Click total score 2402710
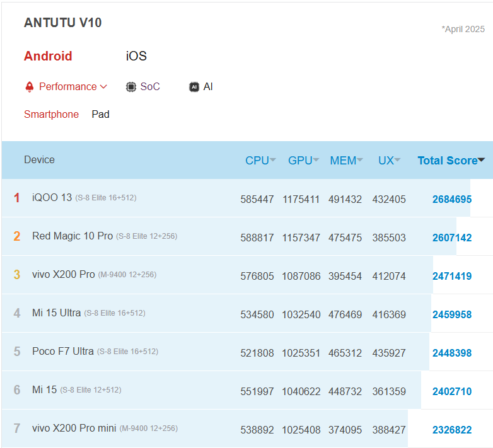This screenshot has width=493, height=448. pyautogui.click(x=452, y=391)
